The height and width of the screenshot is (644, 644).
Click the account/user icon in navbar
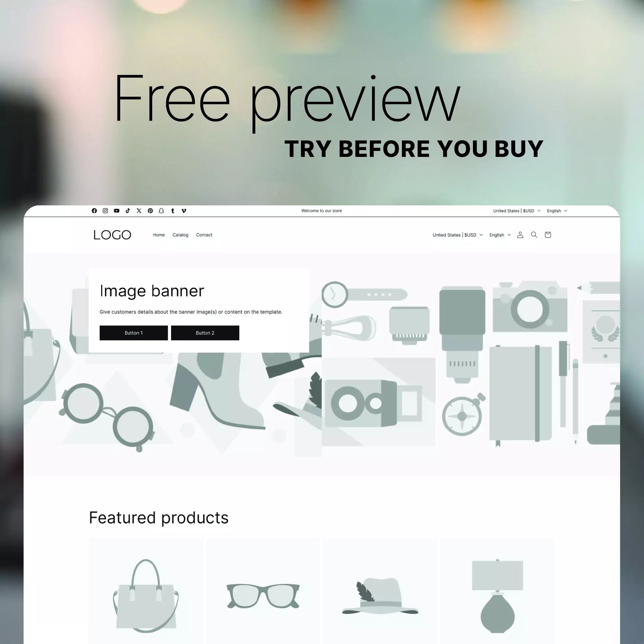520,235
